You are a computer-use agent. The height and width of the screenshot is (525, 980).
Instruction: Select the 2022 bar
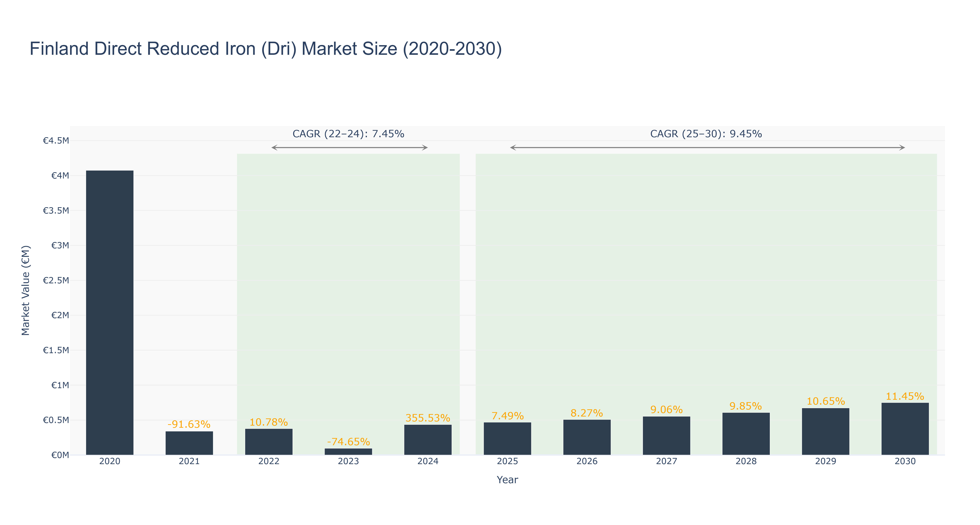[x=269, y=442]
